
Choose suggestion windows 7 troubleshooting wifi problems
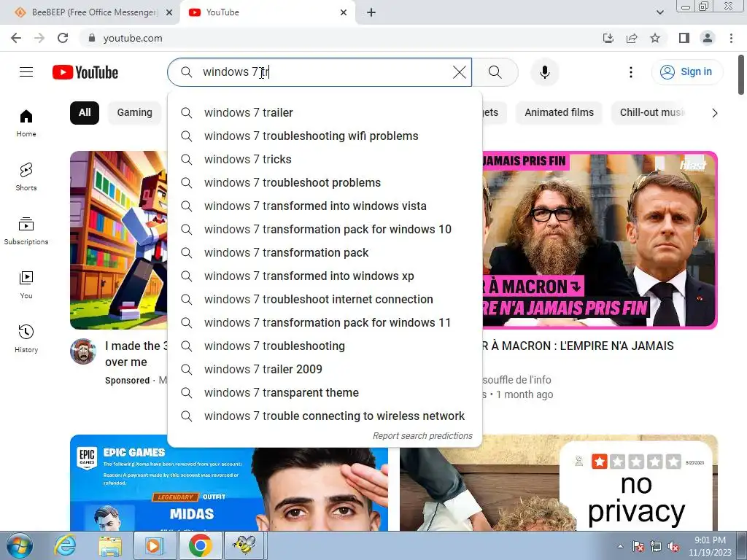(325, 136)
